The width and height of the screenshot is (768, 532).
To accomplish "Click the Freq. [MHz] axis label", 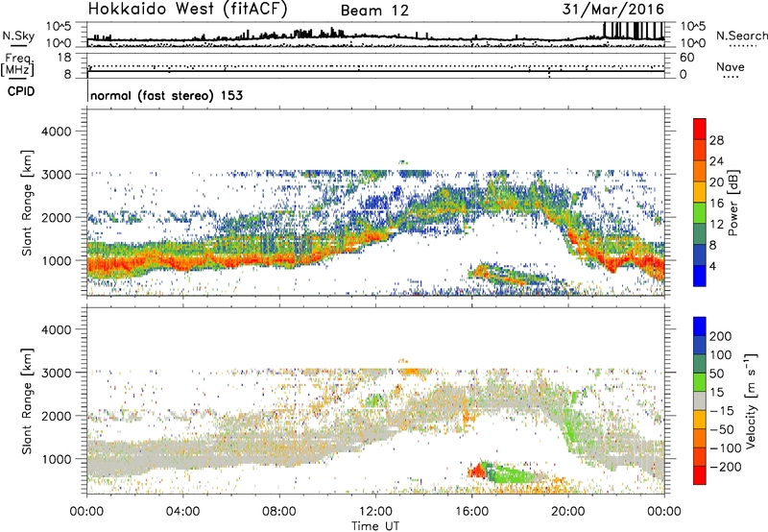I will pos(18,64).
